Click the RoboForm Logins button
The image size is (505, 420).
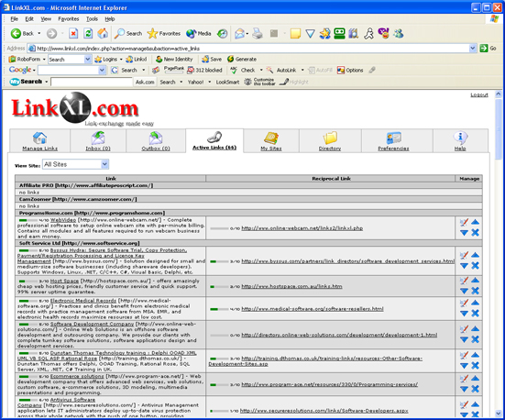pyautogui.click(x=106, y=60)
